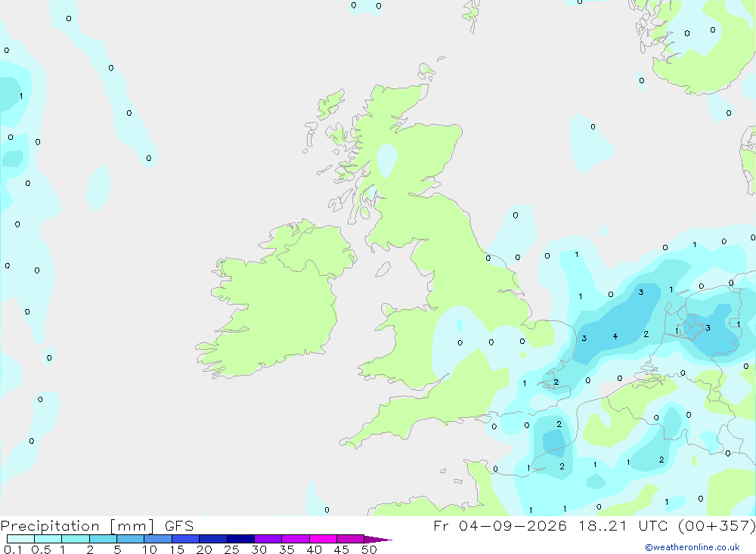Viewport: 756px width, 554px height.
Task: Click the 0.1–0.5 mm legend swatch
Action: [20, 539]
